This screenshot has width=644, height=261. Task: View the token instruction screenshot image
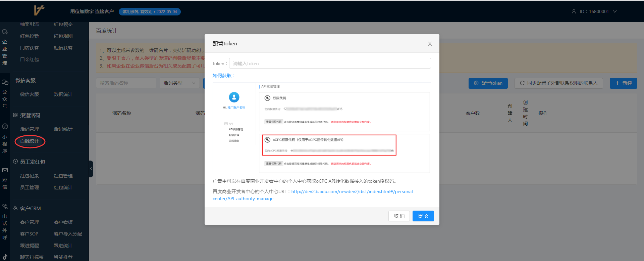(321, 128)
